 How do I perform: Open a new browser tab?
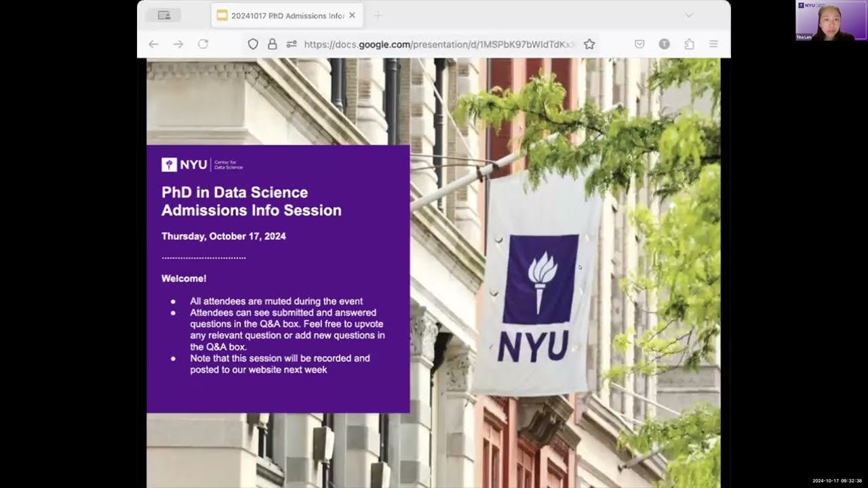[378, 15]
